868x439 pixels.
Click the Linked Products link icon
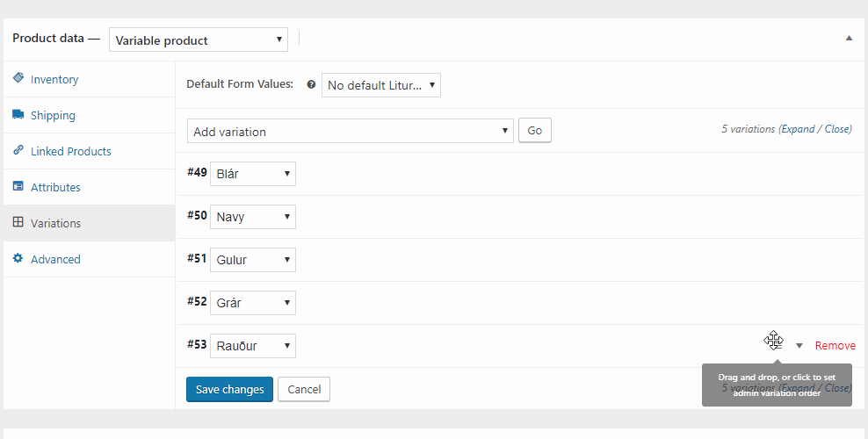[x=18, y=150]
